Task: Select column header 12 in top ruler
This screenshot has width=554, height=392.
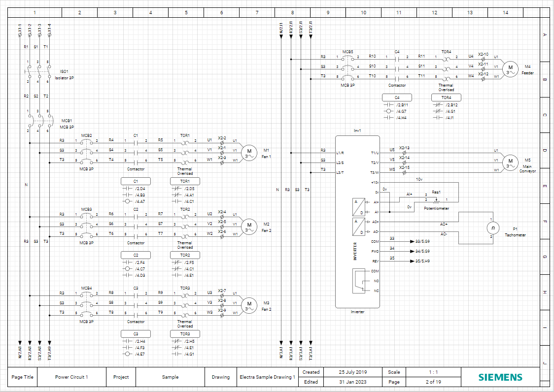Action: click(x=434, y=13)
